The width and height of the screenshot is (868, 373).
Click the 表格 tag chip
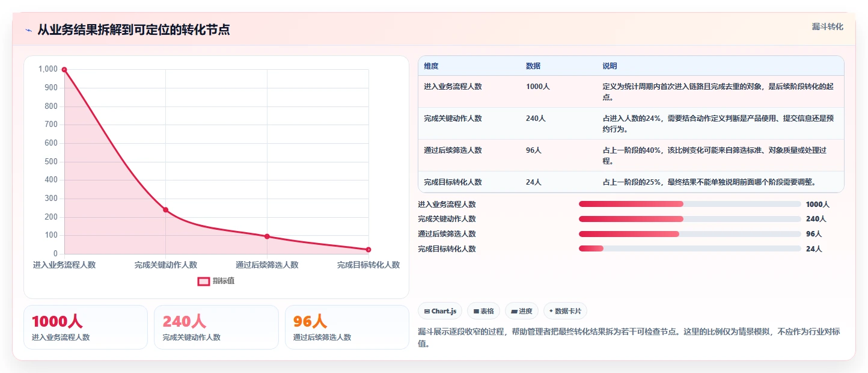[x=483, y=311]
